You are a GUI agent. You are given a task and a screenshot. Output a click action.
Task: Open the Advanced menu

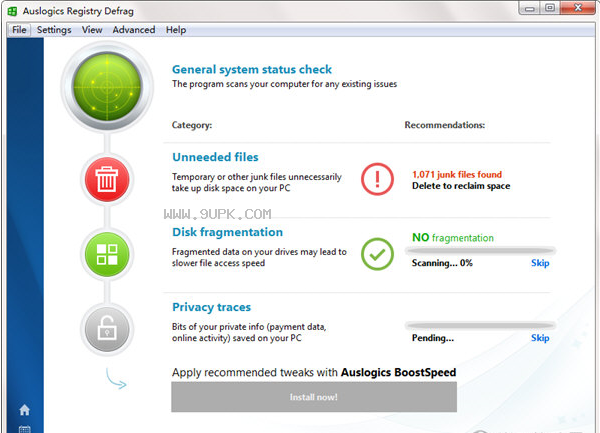[x=134, y=30]
